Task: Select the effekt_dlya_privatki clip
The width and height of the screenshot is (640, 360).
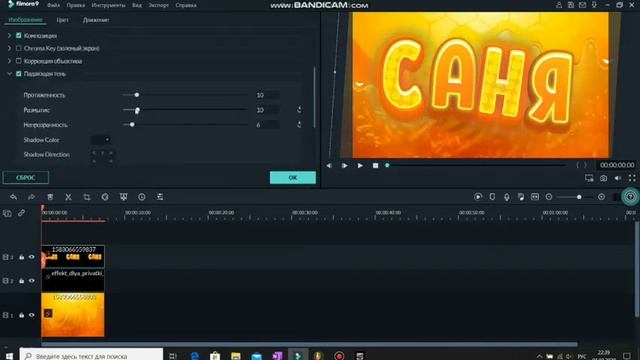Action: [73, 280]
